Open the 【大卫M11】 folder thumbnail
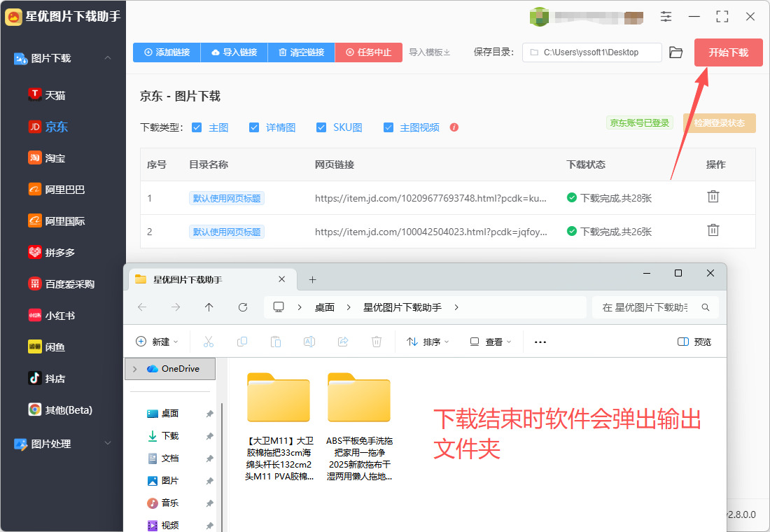This screenshot has width=770, height=532. (x=279, y=398)
